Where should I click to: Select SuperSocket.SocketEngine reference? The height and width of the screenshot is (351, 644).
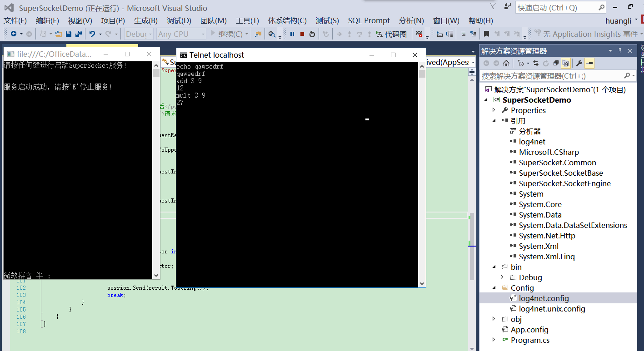point(565,183)
